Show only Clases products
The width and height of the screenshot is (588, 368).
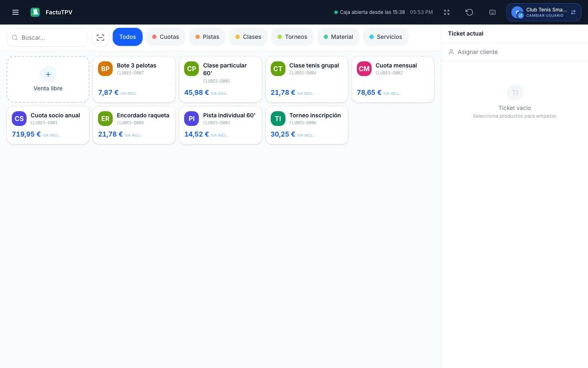pos(248,37)
